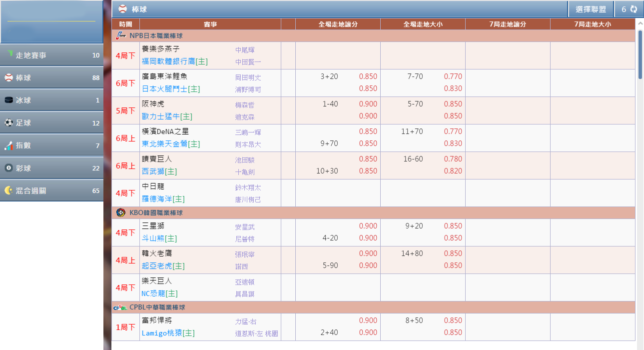Viewport: 644px width, 350px height.
Task: Click 0.850 over/under odds for 三星獅
Action: pyautogui.click(x=453, y=226)
